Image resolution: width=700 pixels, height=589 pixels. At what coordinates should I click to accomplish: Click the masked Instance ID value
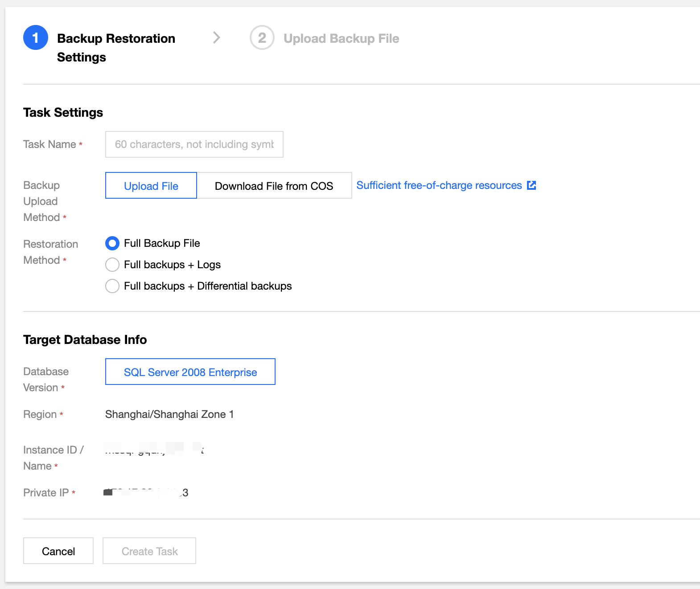(154, 449)
